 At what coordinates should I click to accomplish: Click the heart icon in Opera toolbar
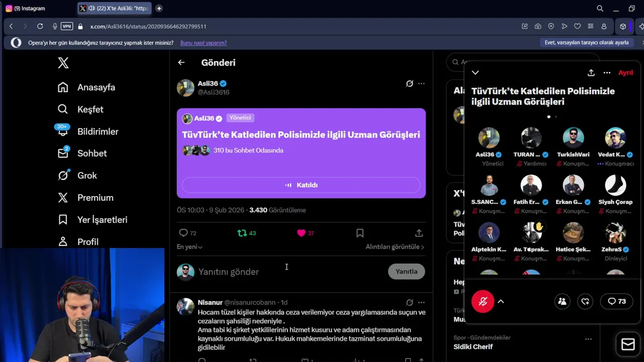[577, 26]
